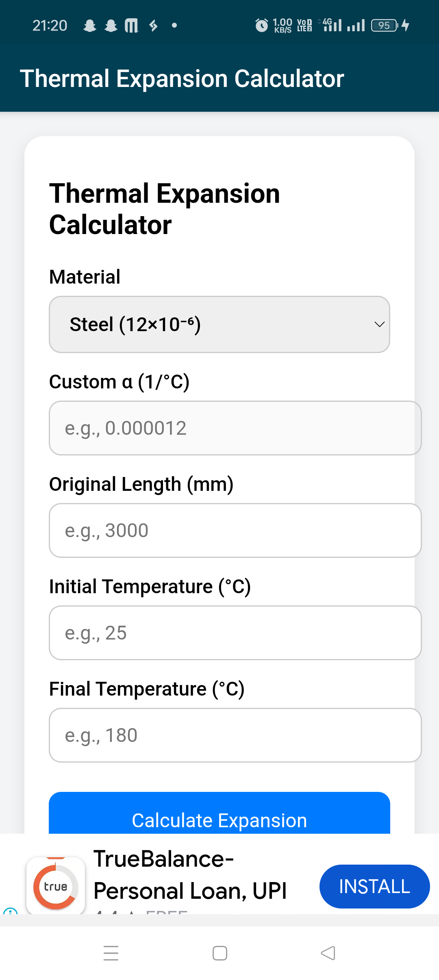Tap the Back triangle navigation icon
This screenshot has height=980, width=439.
[328, 953]
